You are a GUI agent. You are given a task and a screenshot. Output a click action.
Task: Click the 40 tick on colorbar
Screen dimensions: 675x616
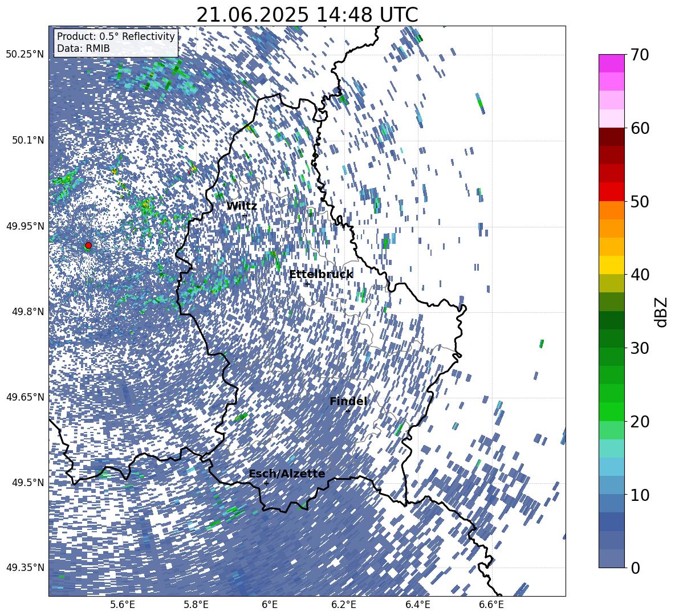pos(640,275)
